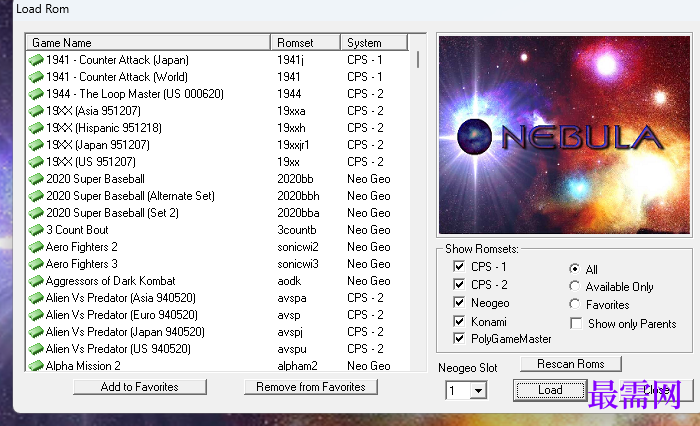Click the Rescan Roms button
Screen dimensions: 700x426
(571, 364)
